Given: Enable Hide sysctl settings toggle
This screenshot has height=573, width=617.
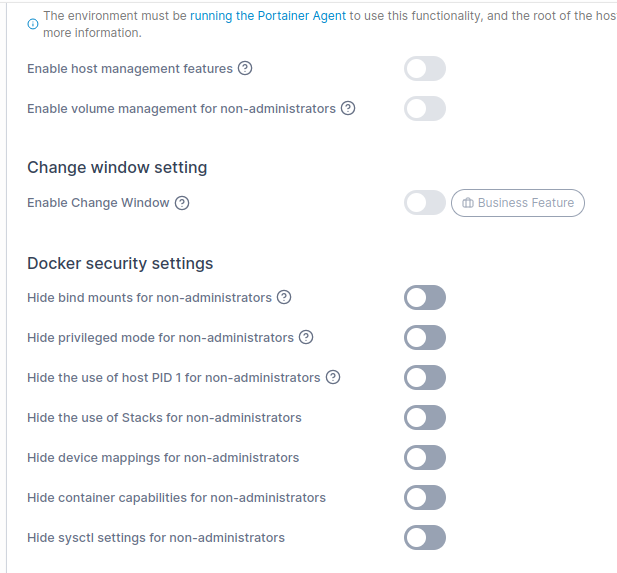Looking at the screenshot, I should pos(424,537).
